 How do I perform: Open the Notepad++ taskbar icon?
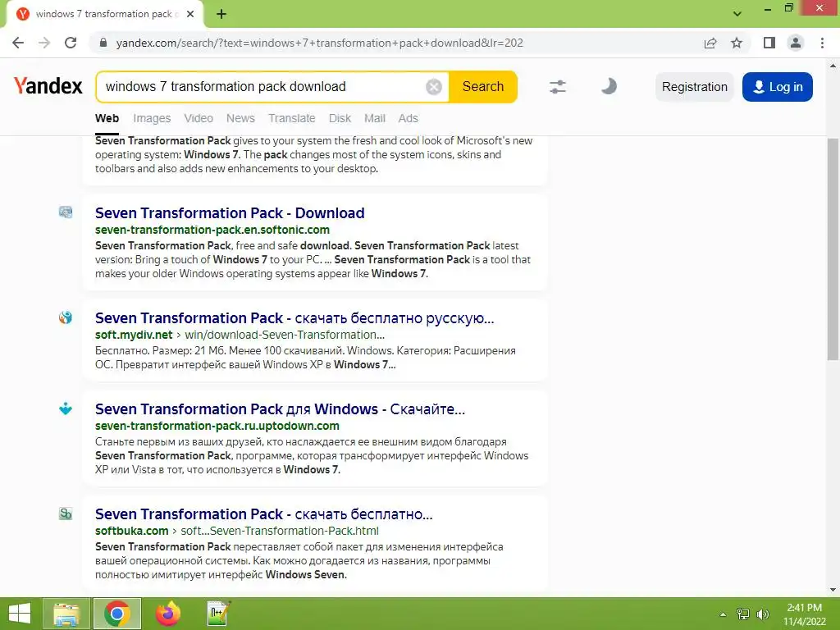click(x=218, y=614)
